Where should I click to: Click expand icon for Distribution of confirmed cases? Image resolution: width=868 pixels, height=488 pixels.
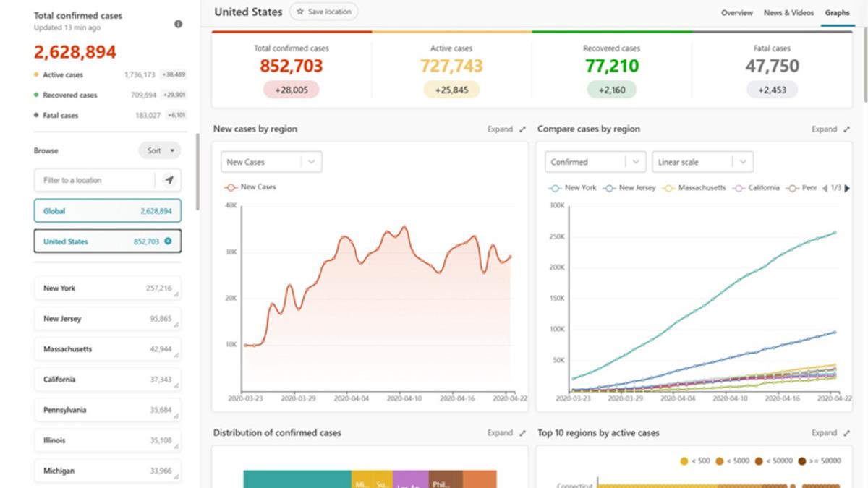click(523, 433)
